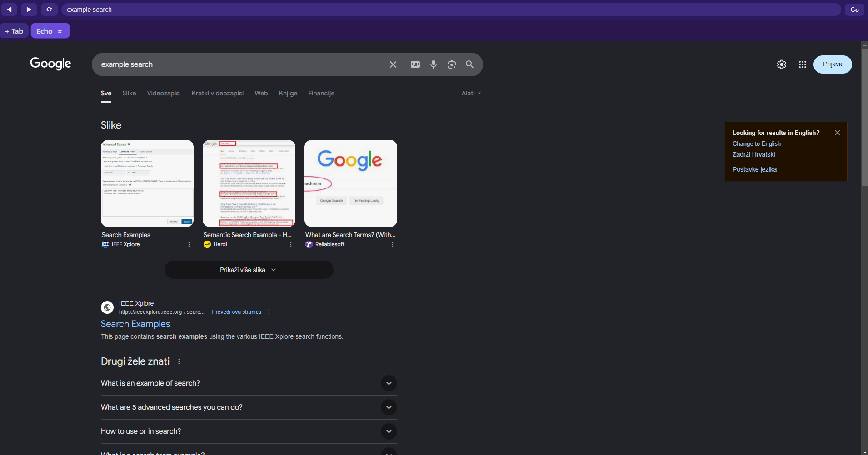This screenshot has height=455, width=868.
Task: Open the on-screen keyboard input tool
Action: tap(415, 64)
